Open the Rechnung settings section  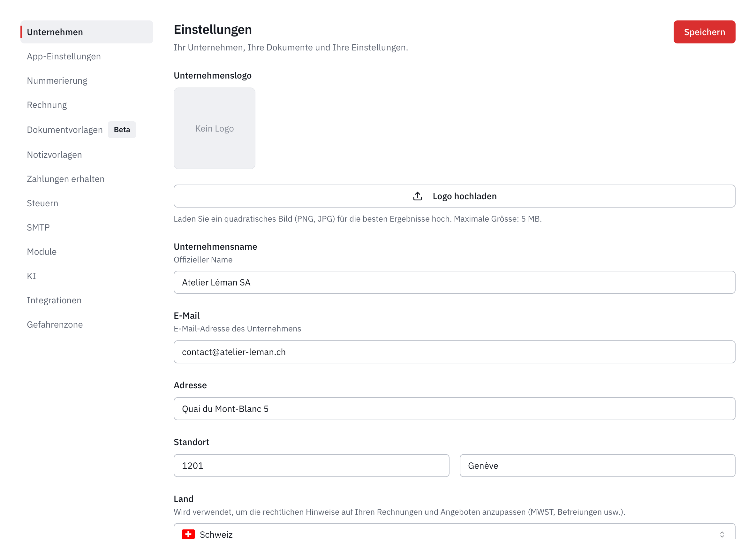pyautogui.click(x=47, y=105)
